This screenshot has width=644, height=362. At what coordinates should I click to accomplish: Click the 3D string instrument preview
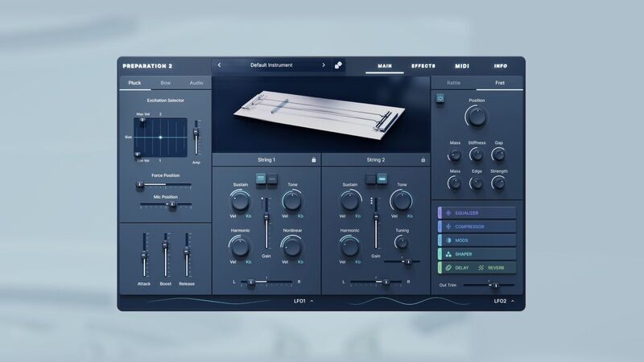coord(321,114)
